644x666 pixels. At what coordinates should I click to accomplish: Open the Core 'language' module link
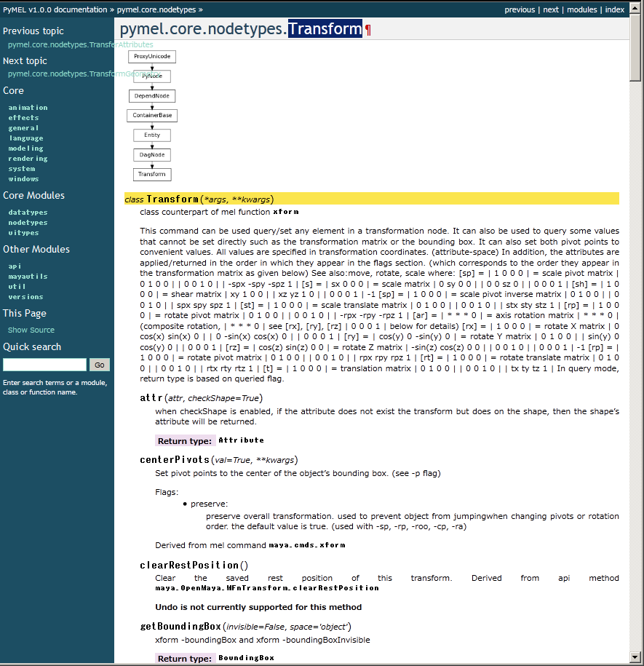26,138
